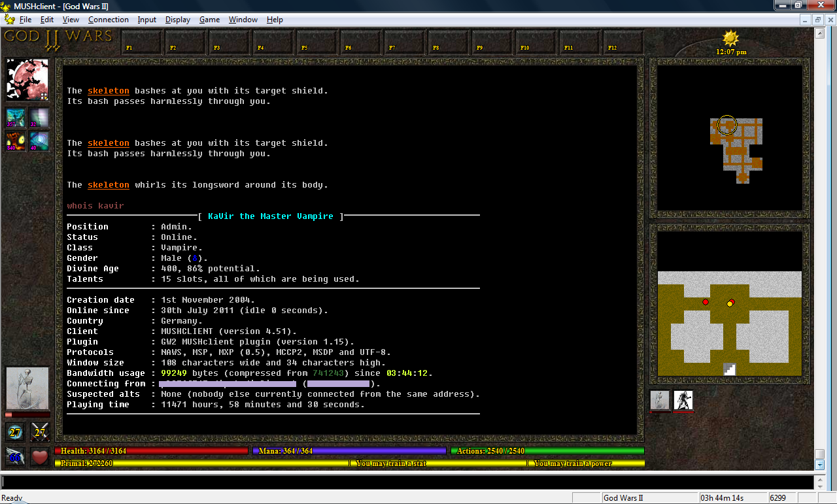Click the blue orb icon showing 27
This screenshot has height=504, width=837.
[16, 432]
